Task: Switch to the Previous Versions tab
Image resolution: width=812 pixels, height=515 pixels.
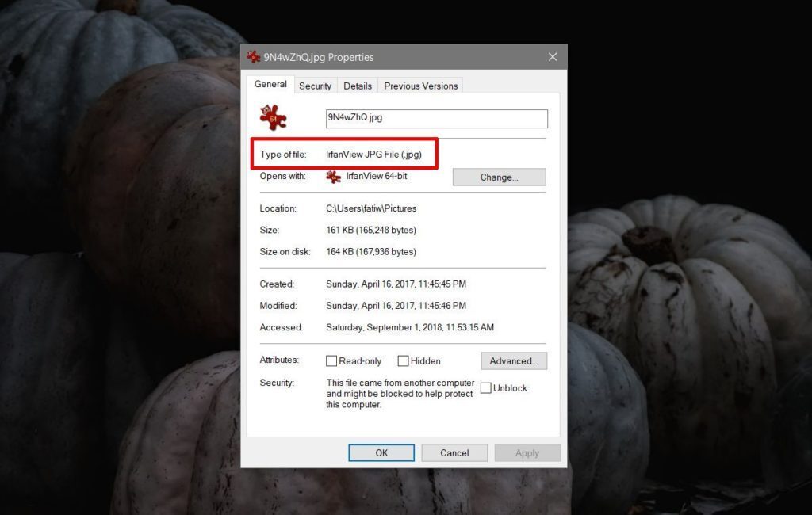Action: [x=420, y=86]
